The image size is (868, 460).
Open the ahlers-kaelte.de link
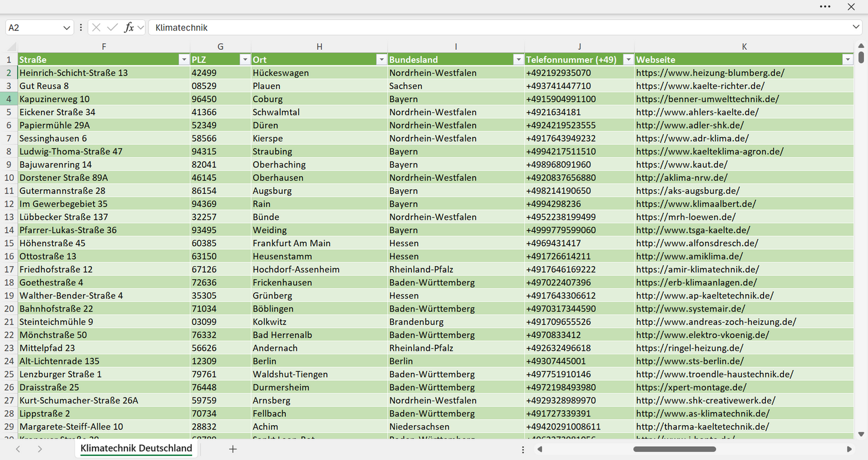pos(697,112)
